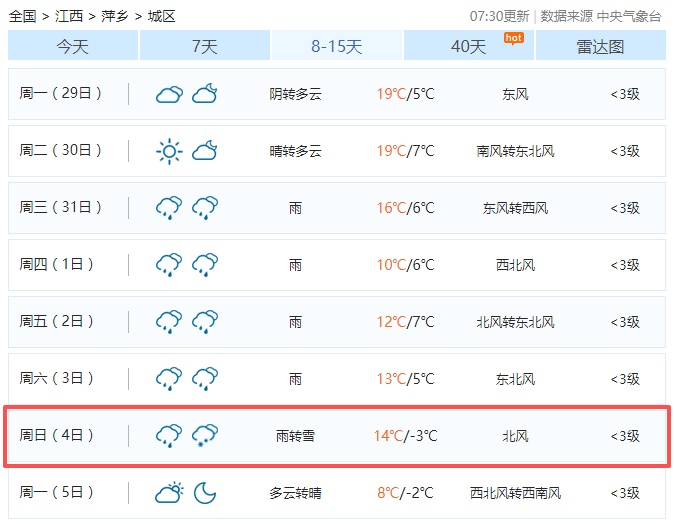The image size is (674, 524).
Task: Open 萍乡 breadcrumb link
Action: [115, 16]
